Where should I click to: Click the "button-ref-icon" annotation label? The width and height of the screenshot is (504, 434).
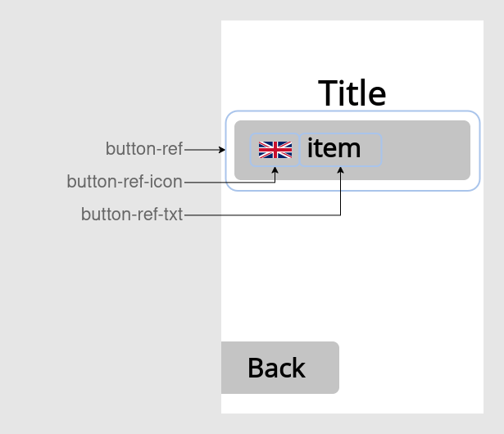click(125, 182)
